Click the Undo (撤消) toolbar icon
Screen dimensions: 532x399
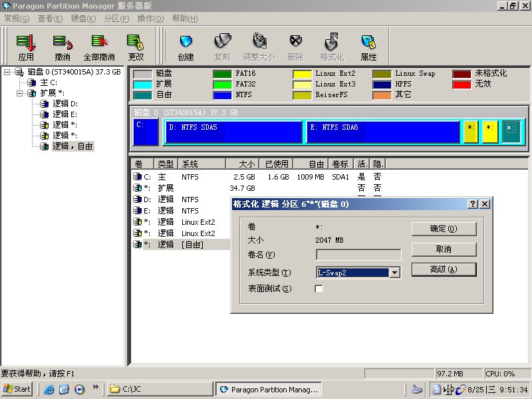pos(63,47)
